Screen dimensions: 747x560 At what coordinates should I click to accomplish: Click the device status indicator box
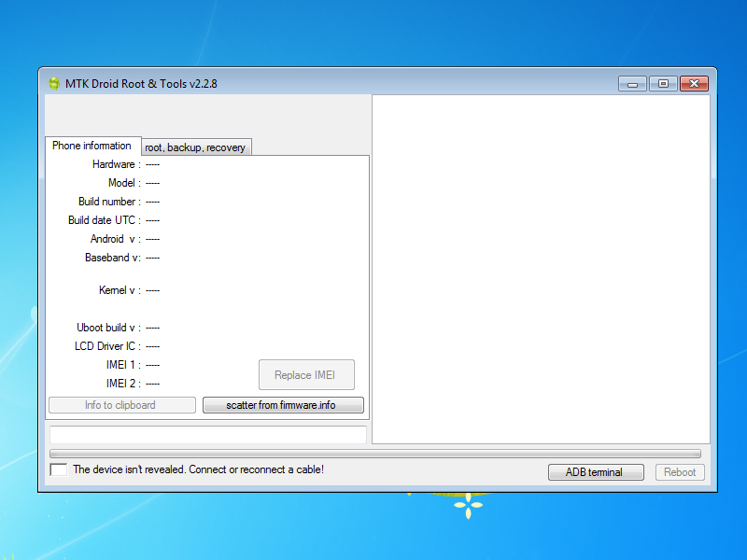point(58,469)
